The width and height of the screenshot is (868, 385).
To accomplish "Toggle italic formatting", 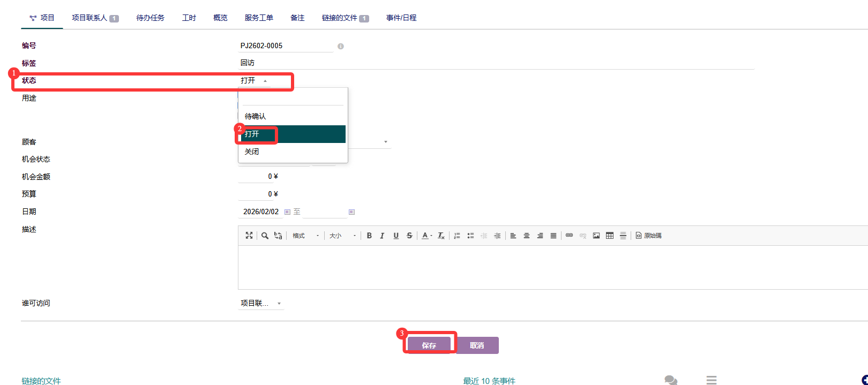I will click(382, 236).
